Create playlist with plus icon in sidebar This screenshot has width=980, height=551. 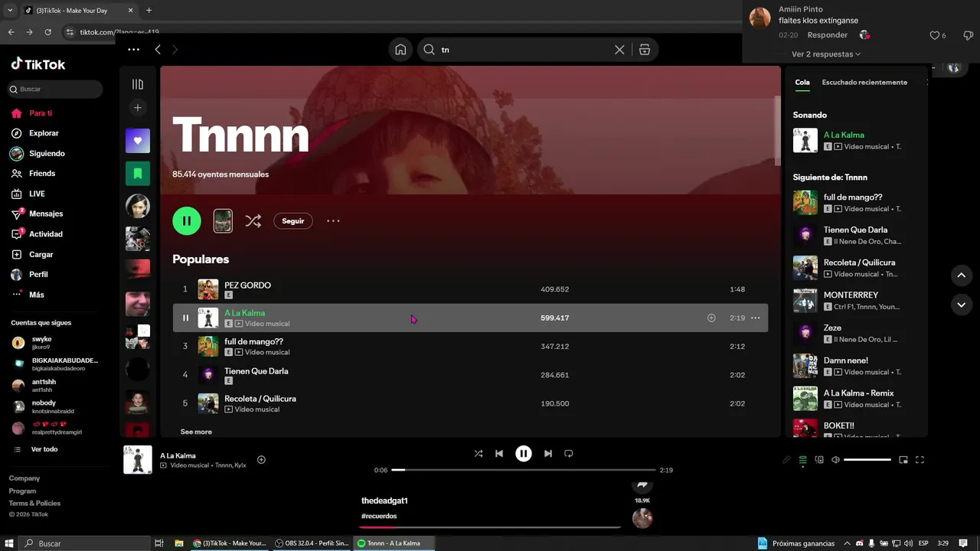coord(138,108)
